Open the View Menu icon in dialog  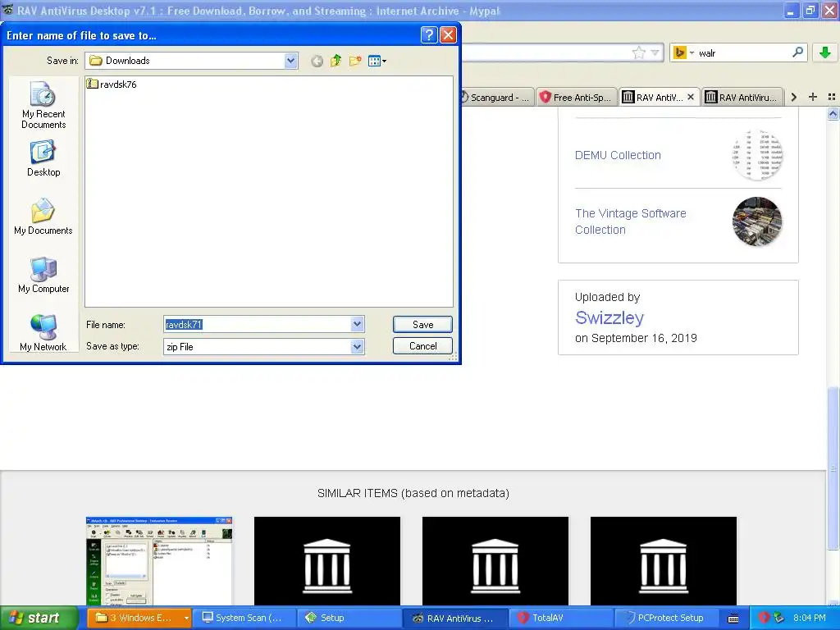[377, 61]
